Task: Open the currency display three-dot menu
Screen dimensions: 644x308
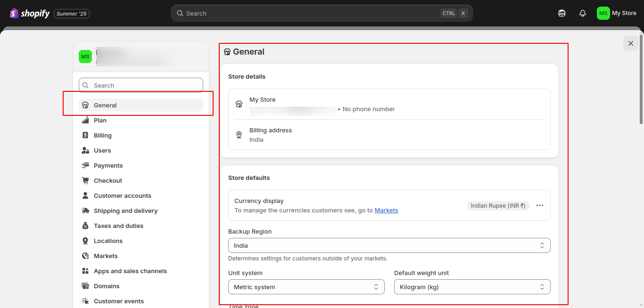Action: point(540,206)
